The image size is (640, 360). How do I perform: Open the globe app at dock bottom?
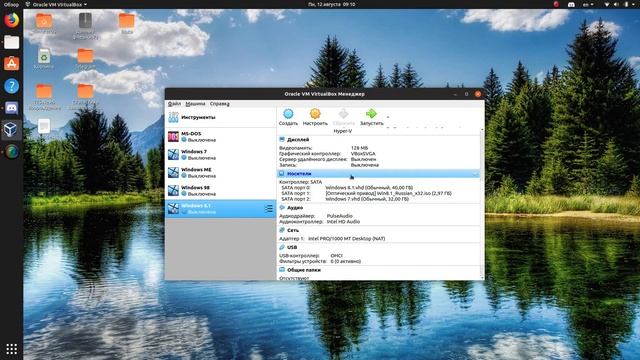click(x=11, y=152)
